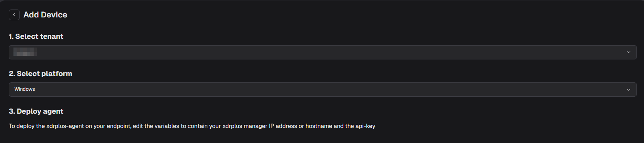Click the word 'endpoint' in the deploy text
This screenshot has width=644, height=143.
coord(119,126)
